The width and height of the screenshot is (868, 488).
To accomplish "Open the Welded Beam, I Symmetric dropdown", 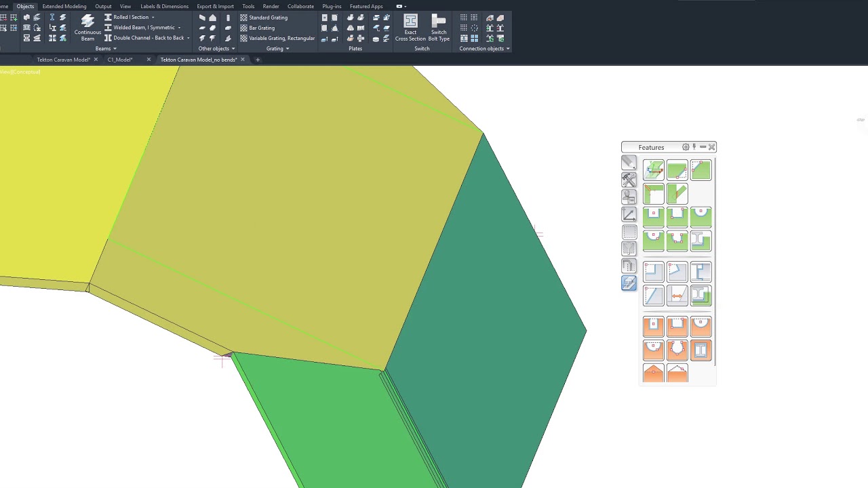I will click(179, 28).
